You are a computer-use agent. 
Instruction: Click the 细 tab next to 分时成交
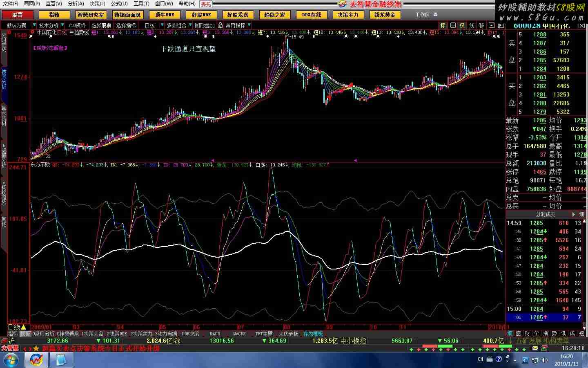coord(581,214)
